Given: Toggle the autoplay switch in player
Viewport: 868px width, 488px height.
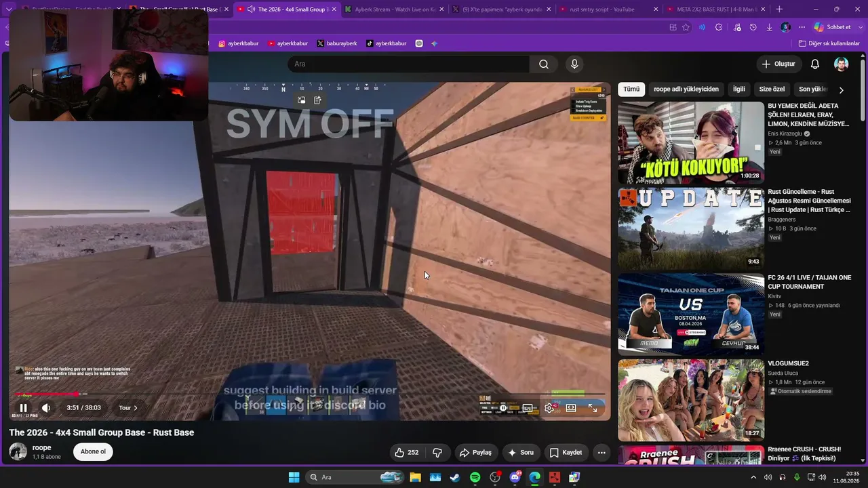Looking at the screenshot, I should click(503, 408).
